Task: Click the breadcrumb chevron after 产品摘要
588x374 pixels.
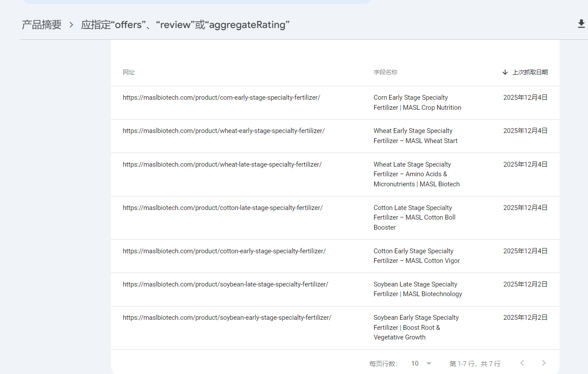Action: [71, 25]
